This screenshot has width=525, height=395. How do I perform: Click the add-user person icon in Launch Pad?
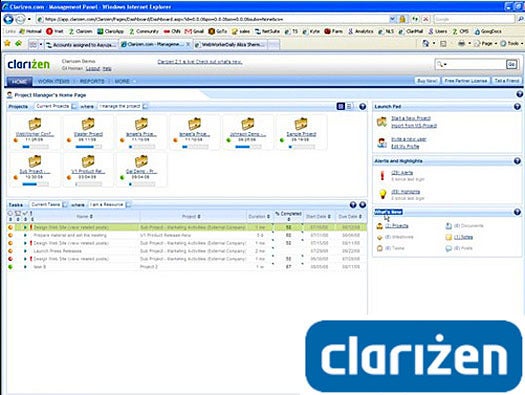[x=382, y=143]
